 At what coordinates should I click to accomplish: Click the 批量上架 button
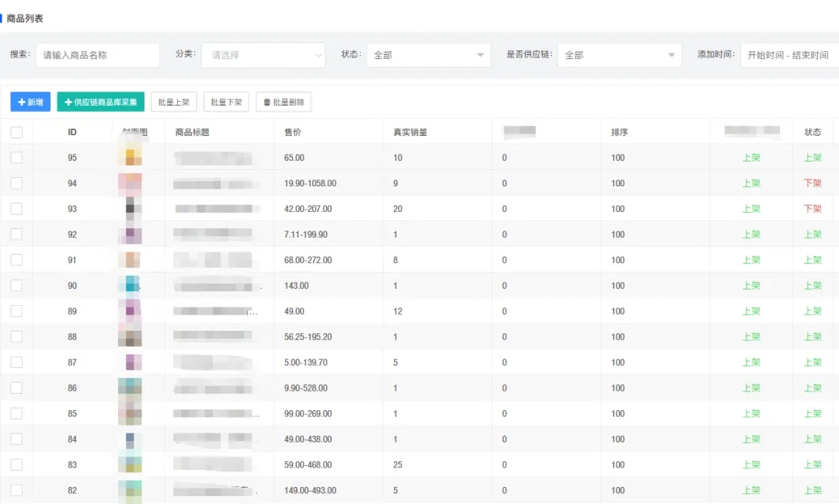click(174, 102)
